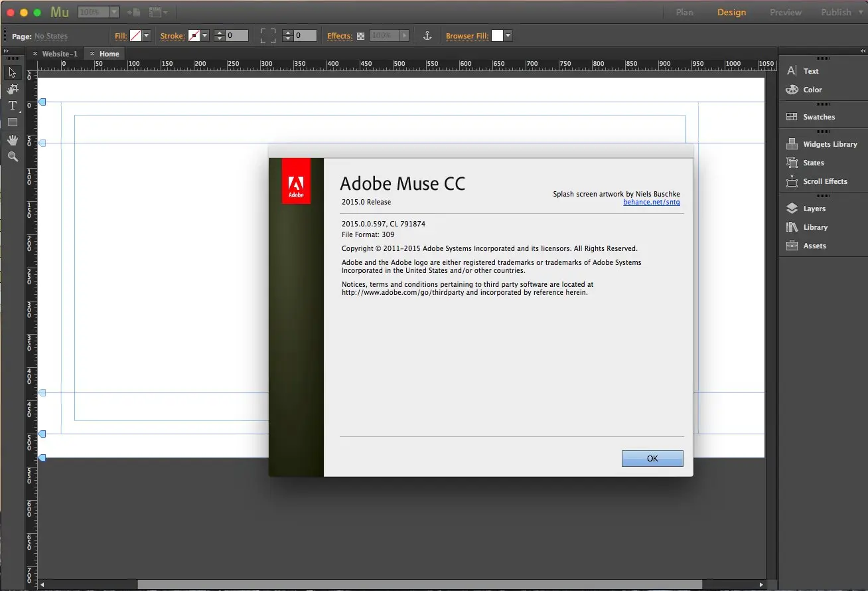Open the States panel
Image resolution: width=868 pixels, height=591 pixels.
pos(812,163)
